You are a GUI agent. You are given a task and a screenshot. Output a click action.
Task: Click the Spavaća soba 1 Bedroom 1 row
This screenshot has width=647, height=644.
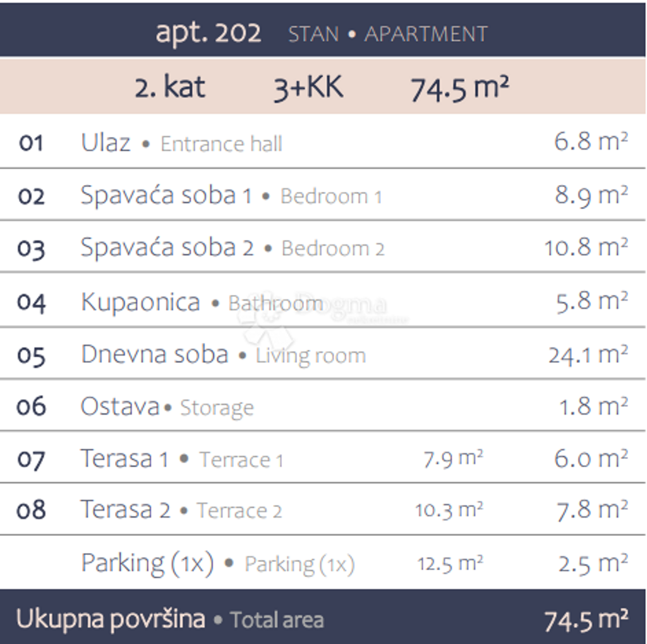tap(323, 194)
